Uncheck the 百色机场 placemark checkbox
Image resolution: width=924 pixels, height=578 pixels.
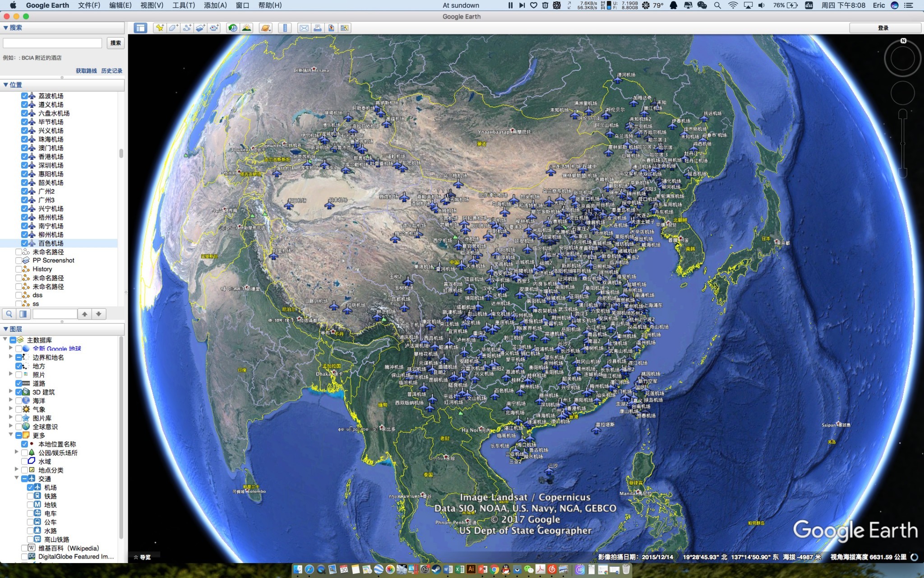point(24,243)
